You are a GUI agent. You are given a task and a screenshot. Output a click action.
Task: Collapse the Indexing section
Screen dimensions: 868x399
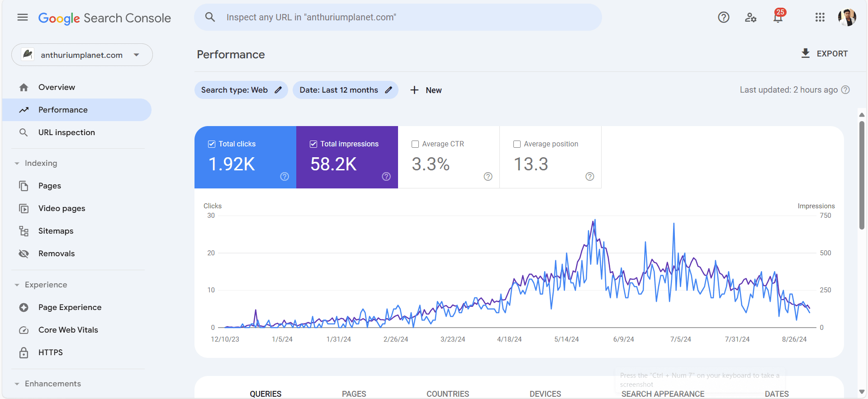(17, 164)
